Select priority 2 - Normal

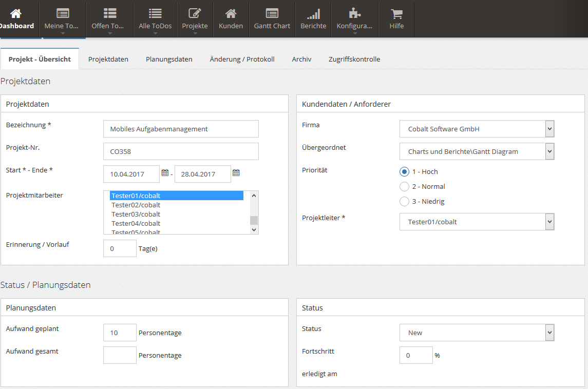404,187
